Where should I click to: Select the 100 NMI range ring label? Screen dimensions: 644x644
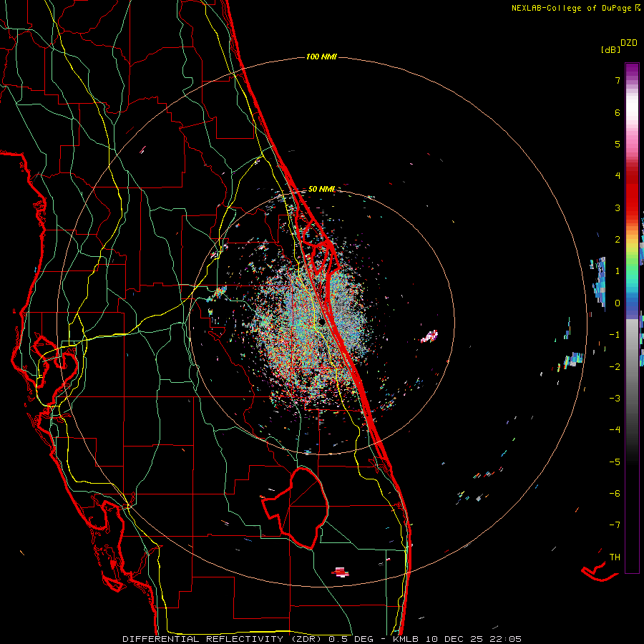tap(321, 57)
